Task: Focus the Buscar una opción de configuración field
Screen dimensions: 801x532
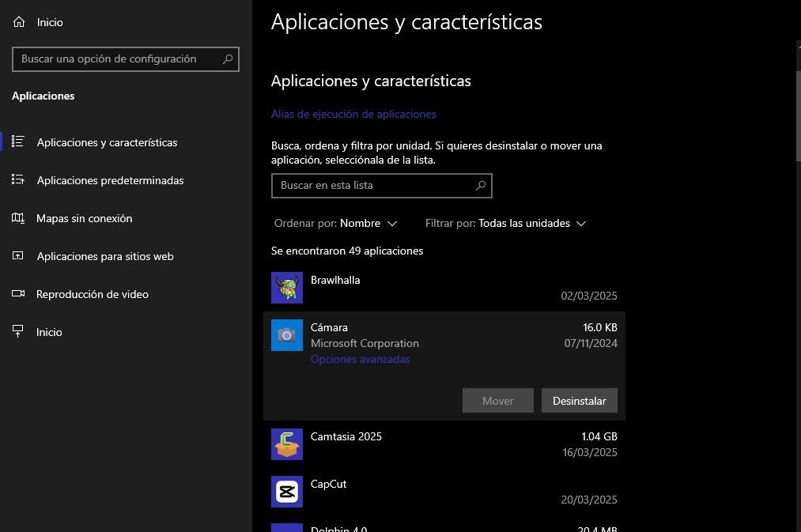Action: click(126, 59)
